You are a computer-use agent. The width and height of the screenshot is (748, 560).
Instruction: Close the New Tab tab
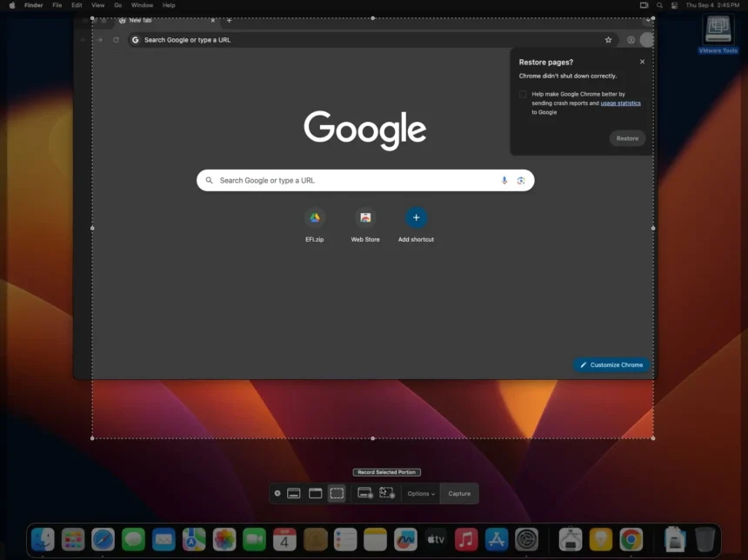[213, 21]
